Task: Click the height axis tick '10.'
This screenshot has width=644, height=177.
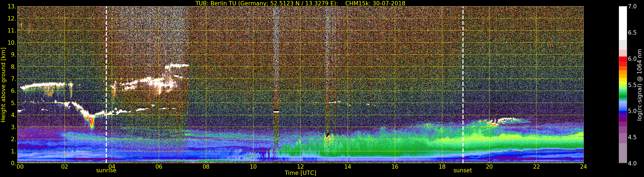Action: (12, 43)
